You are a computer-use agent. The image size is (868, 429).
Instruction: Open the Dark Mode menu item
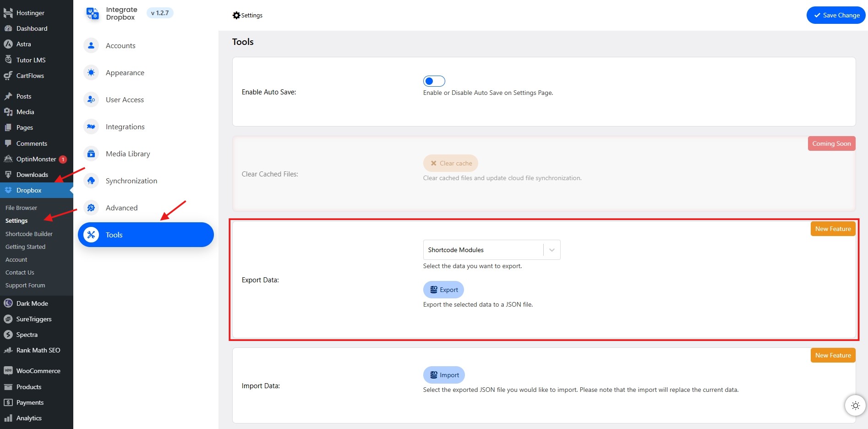pyautogui.click(x=37, y=303)
